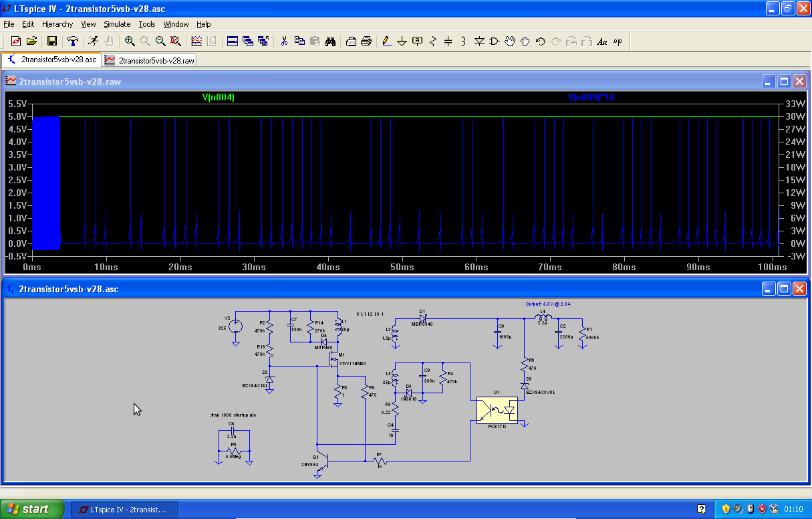Select the Diode component tool
The height and width of the screenshot is (519, 812).
tap(479, 41)
